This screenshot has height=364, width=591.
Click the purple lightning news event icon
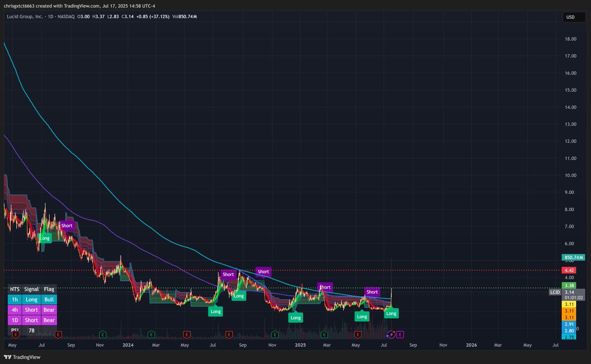coord(392,334)
